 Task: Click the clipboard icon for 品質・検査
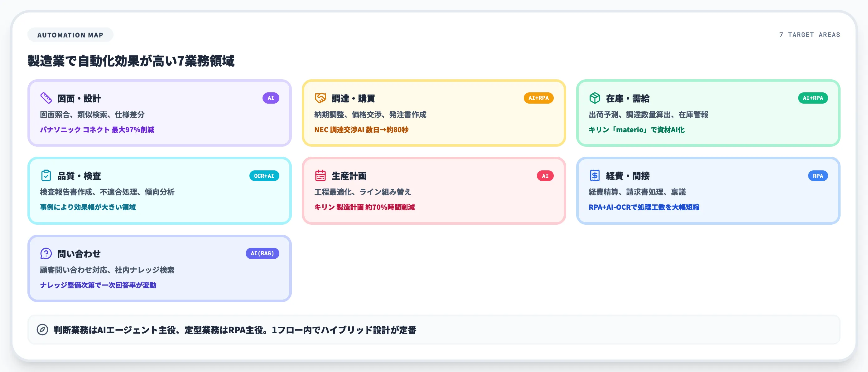pos(46,175)
